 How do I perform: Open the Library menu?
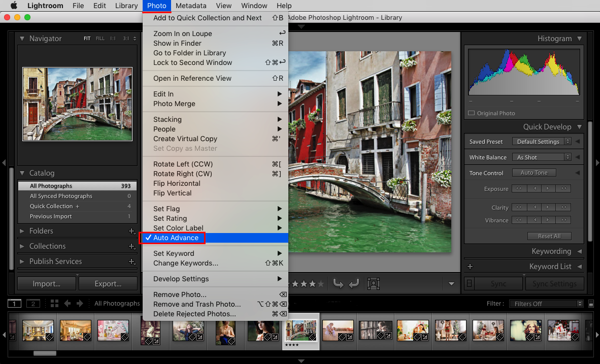(x=126, y=6)
